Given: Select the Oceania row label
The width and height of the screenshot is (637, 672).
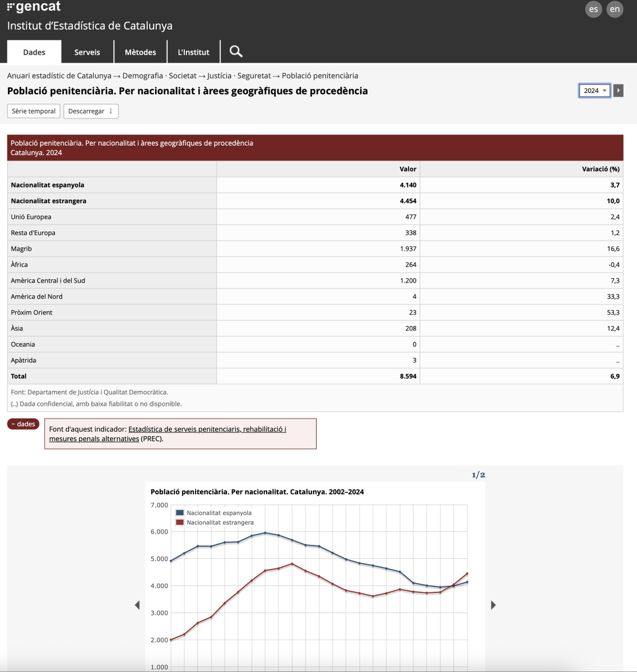Looking at the screenshot, I should [23, 344].
